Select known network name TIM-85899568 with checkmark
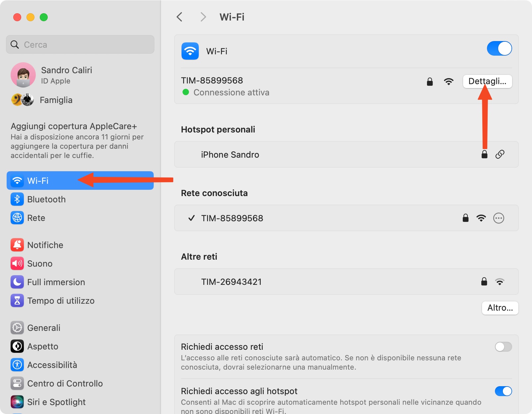 point(232,218)
